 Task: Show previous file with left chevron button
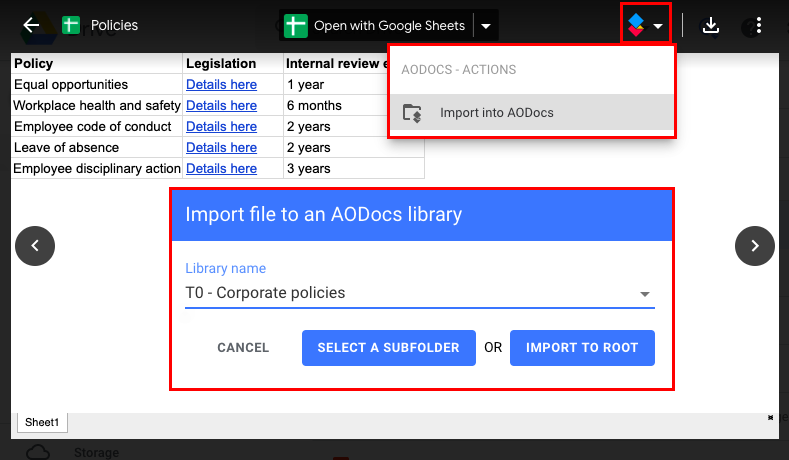(35, 246)
